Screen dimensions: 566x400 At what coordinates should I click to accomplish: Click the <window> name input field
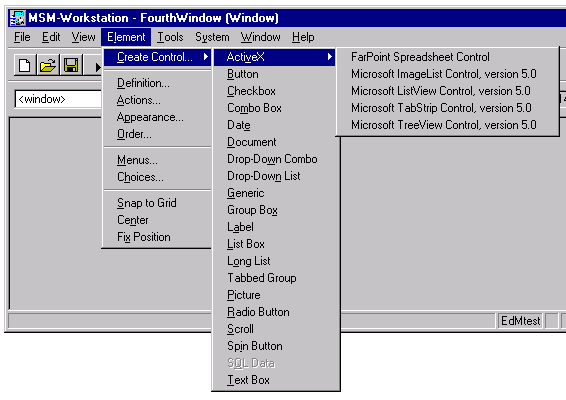58,99
